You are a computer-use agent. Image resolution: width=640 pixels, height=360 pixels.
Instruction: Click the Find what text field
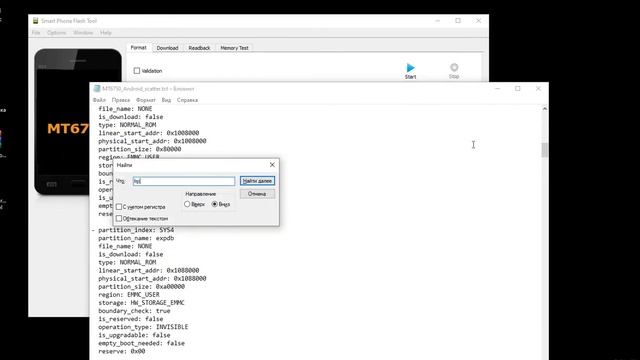tap(184, 181)
